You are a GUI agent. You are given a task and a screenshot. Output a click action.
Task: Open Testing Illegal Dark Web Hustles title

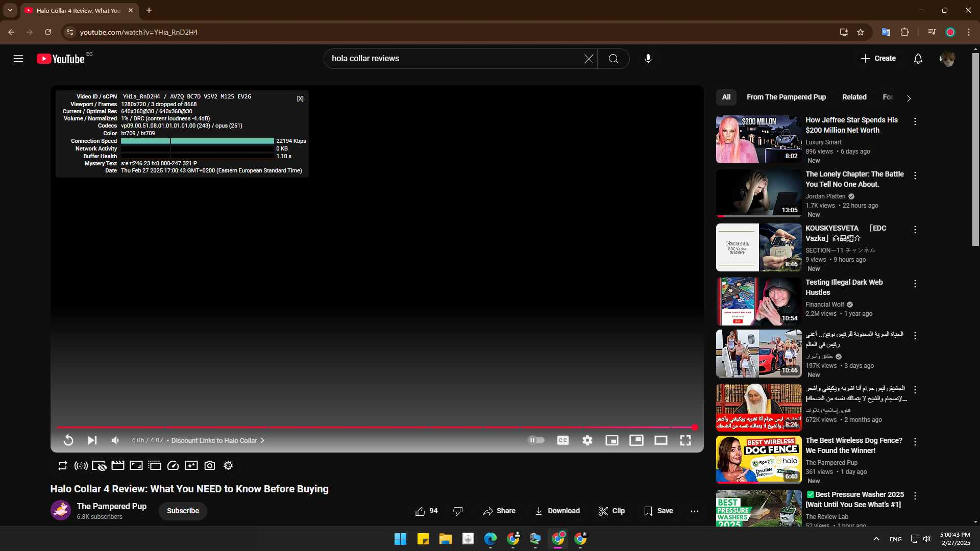(844, 287)
